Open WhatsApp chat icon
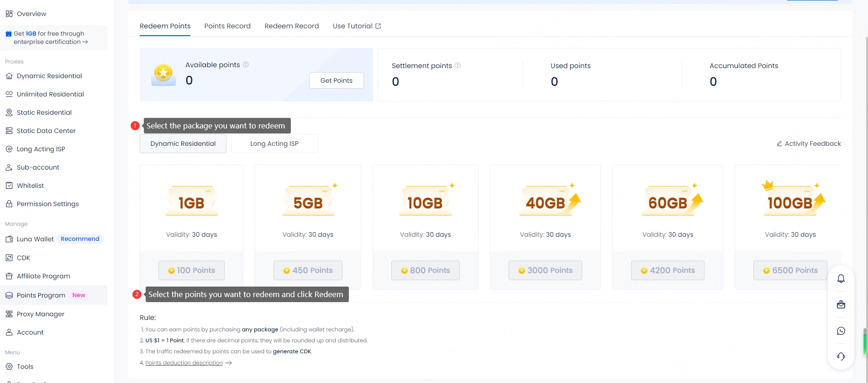Viewport: 868px width, 383px height. click(841, 331)
